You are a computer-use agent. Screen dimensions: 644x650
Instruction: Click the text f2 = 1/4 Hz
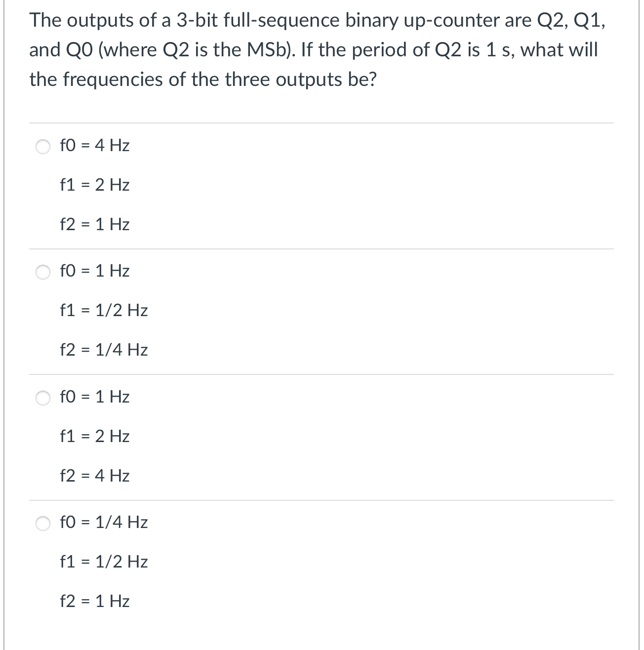[x=102, y=350]
